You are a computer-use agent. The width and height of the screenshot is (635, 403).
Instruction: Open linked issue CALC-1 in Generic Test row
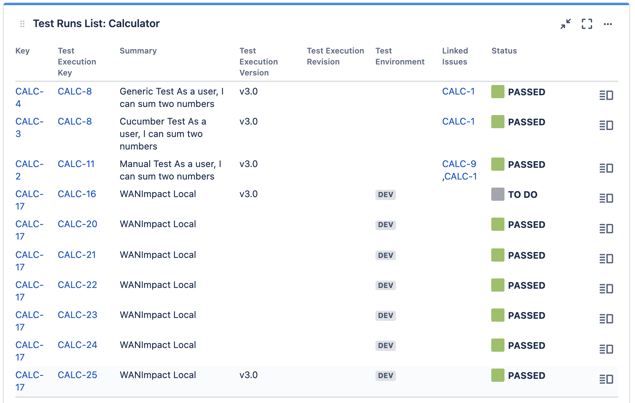pyautogui.click(x=458, y=92)
